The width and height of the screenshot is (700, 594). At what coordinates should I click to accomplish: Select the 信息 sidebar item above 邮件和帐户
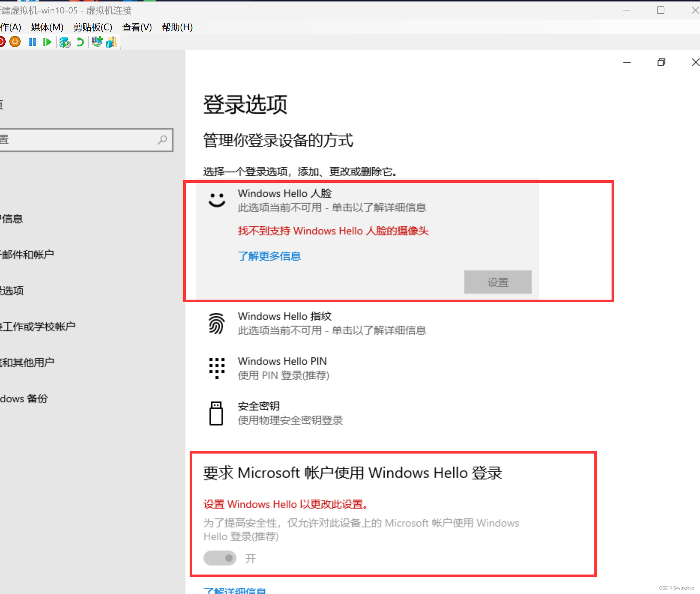(12, 219)
